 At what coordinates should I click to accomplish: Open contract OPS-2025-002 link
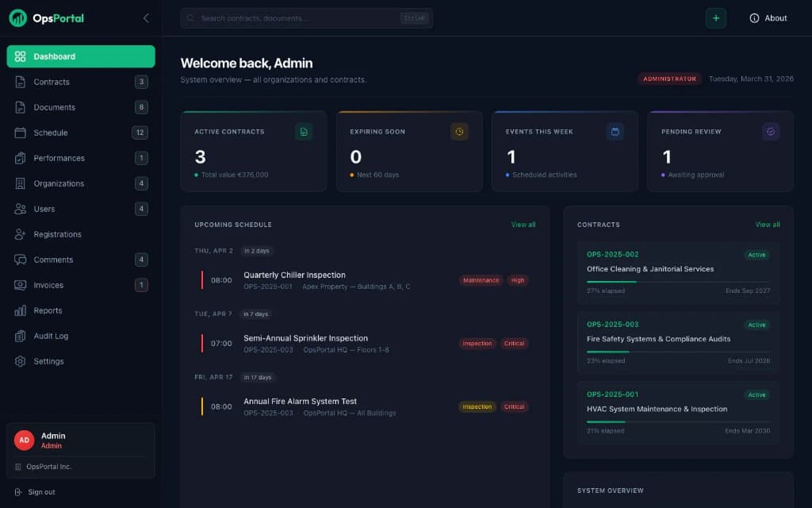point(613,255)
